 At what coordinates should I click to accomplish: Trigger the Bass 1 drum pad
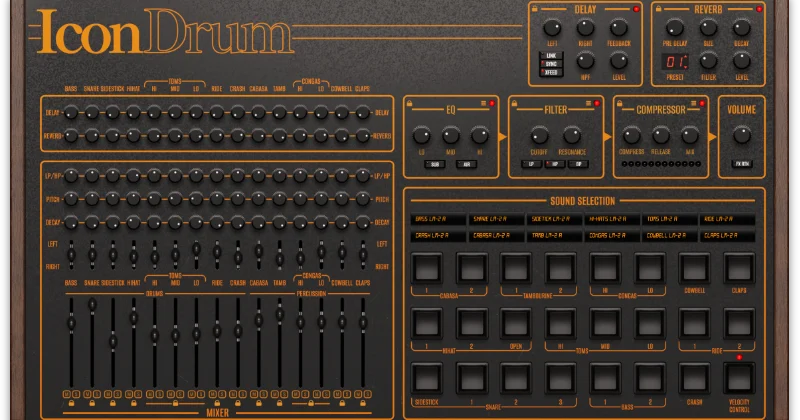tap(605, 379)
